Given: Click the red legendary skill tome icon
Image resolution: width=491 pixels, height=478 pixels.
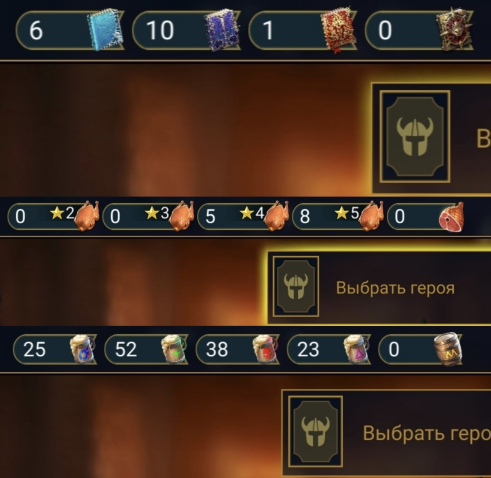Looking at the screenshot, I should 337,30.
